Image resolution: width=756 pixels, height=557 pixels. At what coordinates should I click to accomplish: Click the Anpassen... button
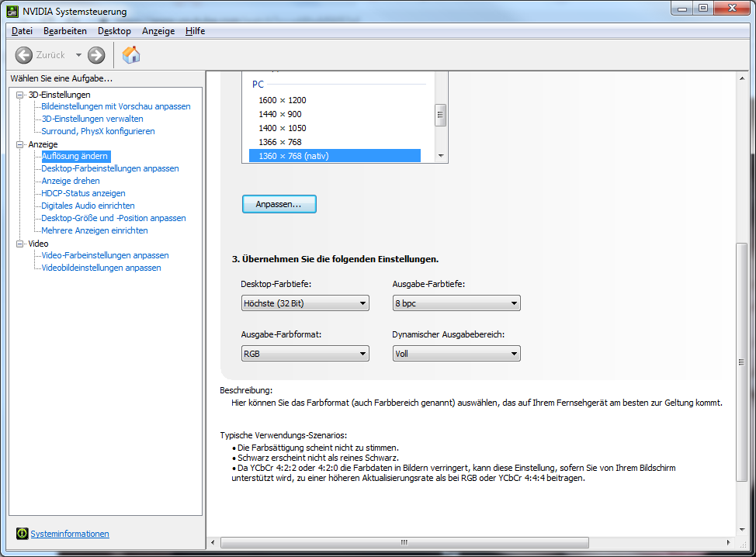tap(279, 204)
